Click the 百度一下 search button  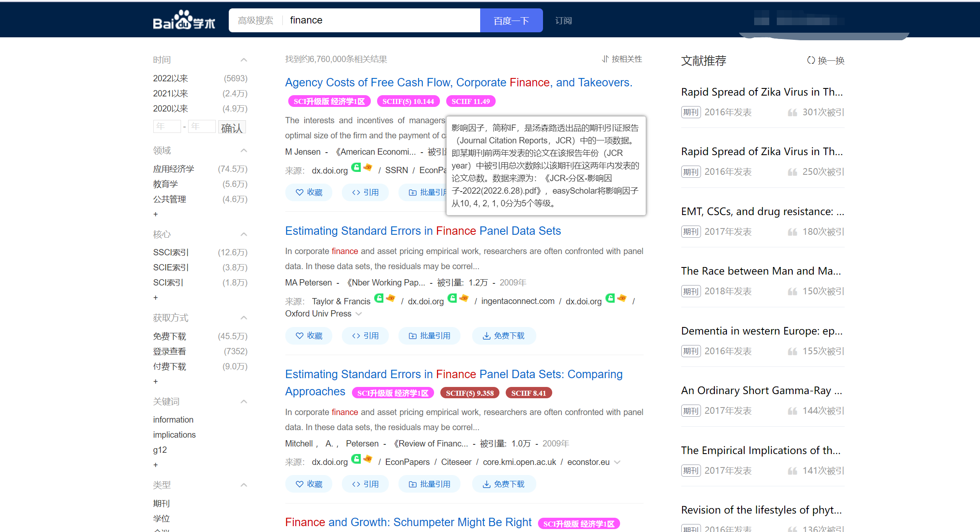(511, 21)
